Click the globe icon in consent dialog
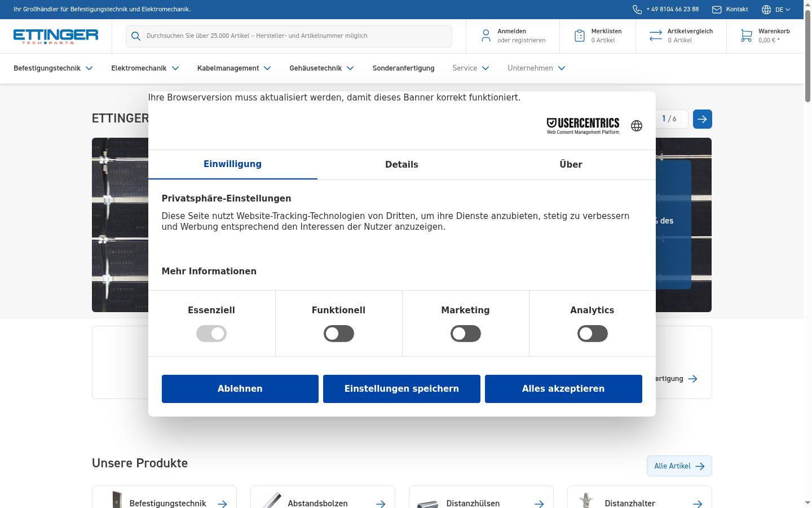 (x=637, y=126)
